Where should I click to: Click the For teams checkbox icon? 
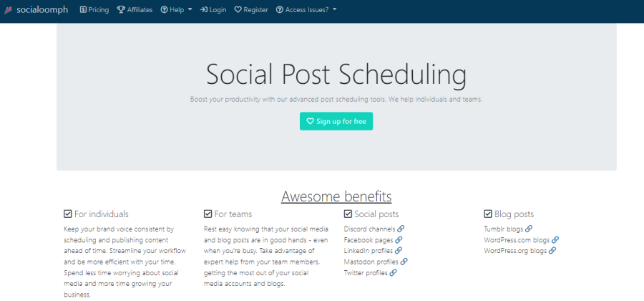pos(208,214)
